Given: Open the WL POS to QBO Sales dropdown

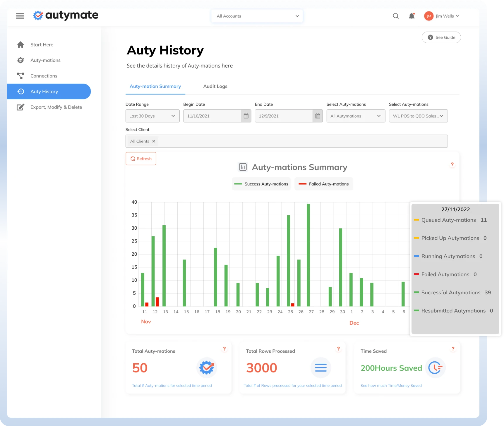Looking at the screenshot, I should coord(418,116).
